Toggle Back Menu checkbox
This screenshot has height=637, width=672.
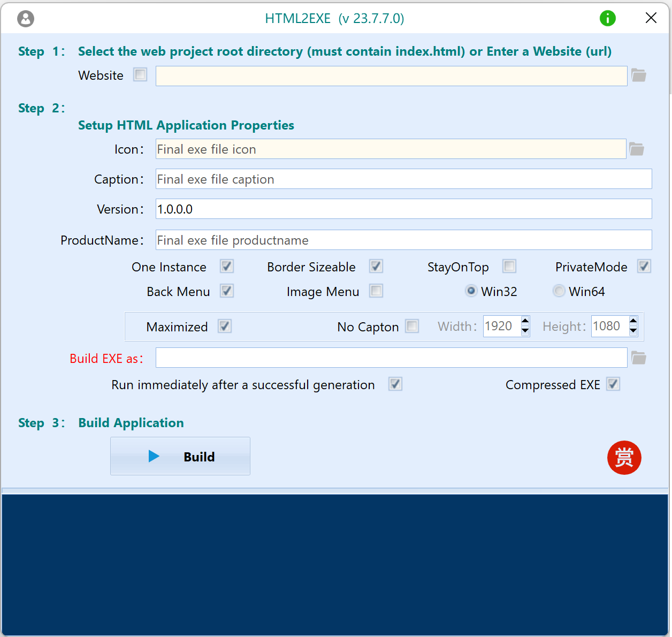click(227, 291)
